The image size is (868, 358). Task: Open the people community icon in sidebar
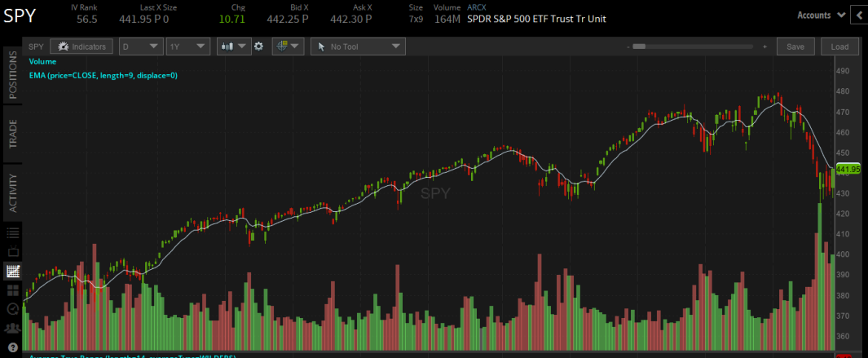(x=13, y=328)
